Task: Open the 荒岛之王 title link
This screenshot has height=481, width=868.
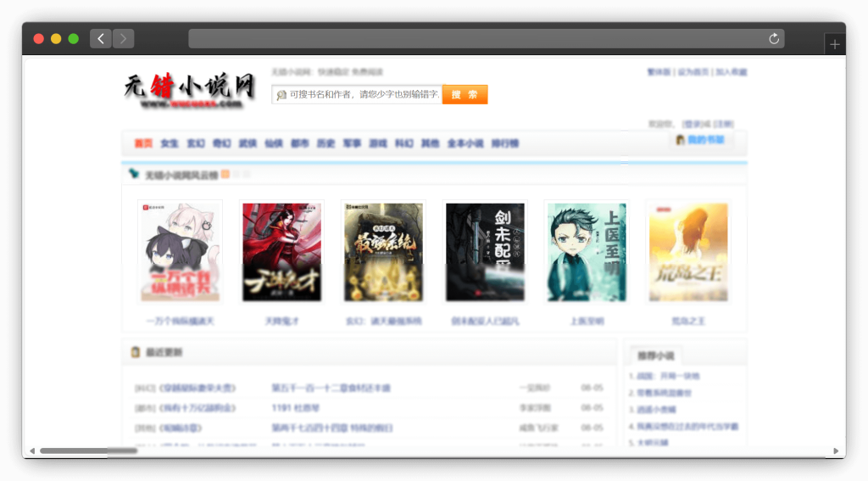Action: 688,322
